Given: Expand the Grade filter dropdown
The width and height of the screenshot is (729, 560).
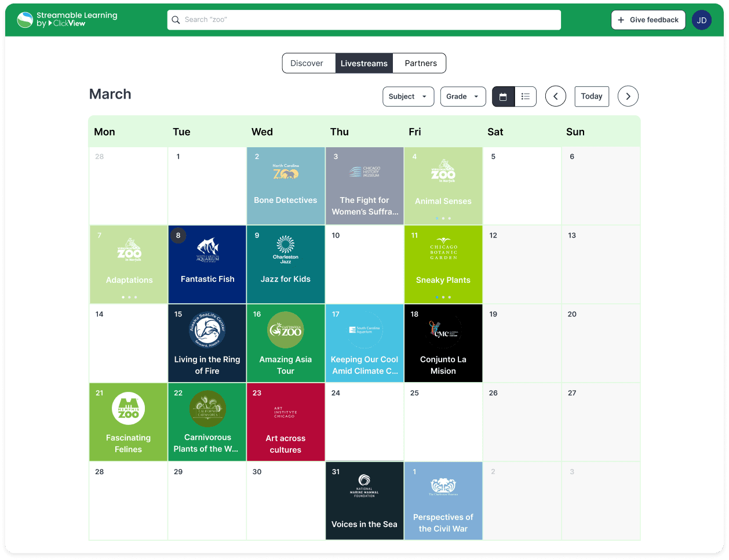Looking at the screenshot, I should pos(463,96).
